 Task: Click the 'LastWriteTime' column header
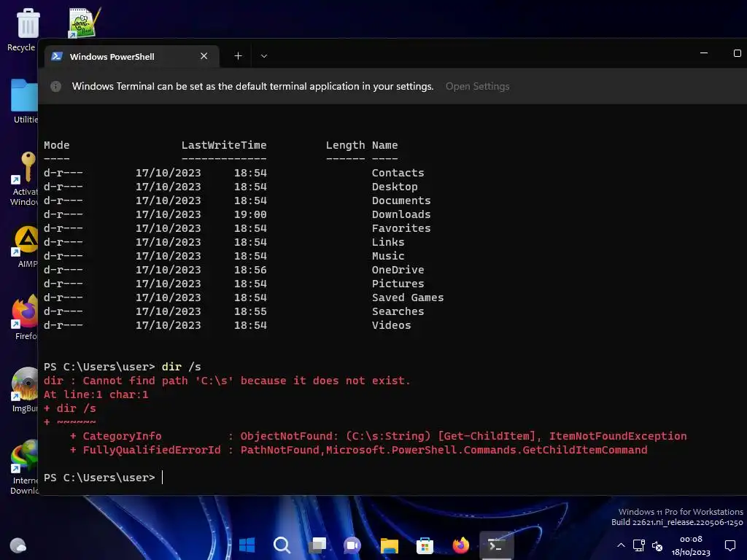coord(224,145)
